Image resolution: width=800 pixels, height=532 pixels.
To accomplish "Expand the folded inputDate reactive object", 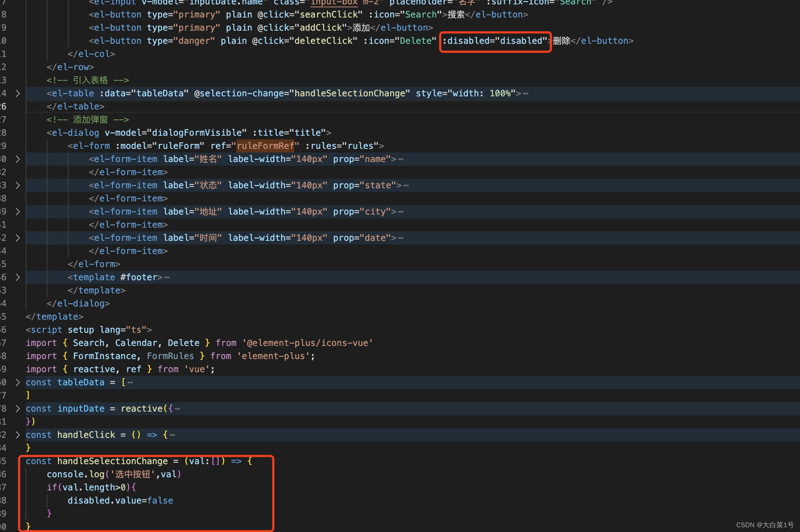I will [x=18, y=409].
